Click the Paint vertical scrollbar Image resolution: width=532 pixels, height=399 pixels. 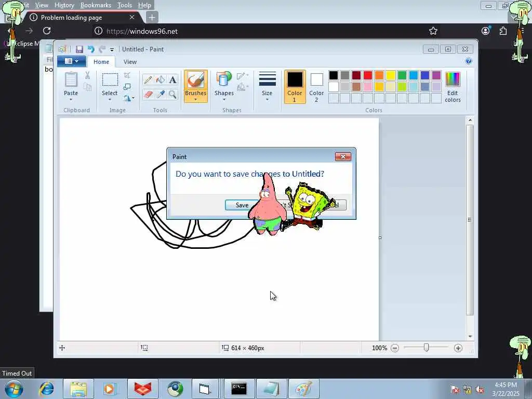click(x=470, y=220)
